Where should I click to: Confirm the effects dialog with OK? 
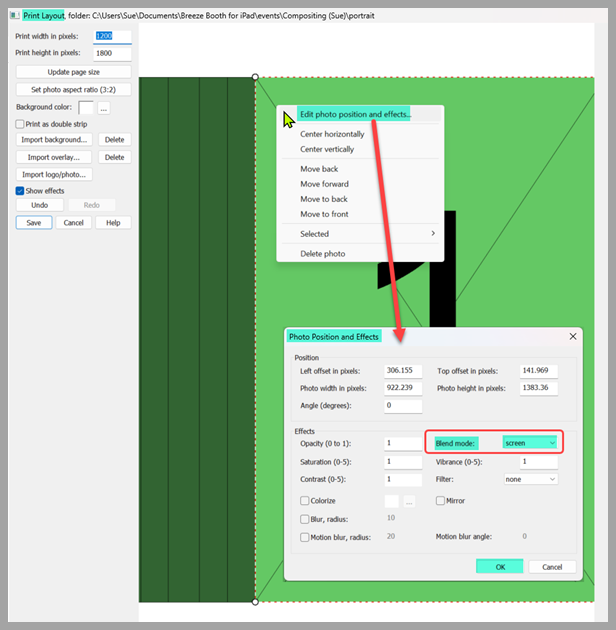[x=500, y=567]
